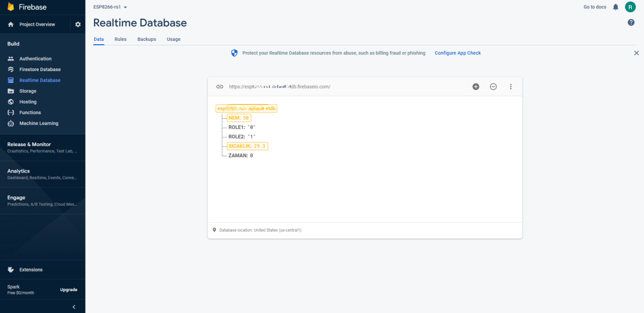
Task: Open database three-dot options menu
Action: point(511,87)
